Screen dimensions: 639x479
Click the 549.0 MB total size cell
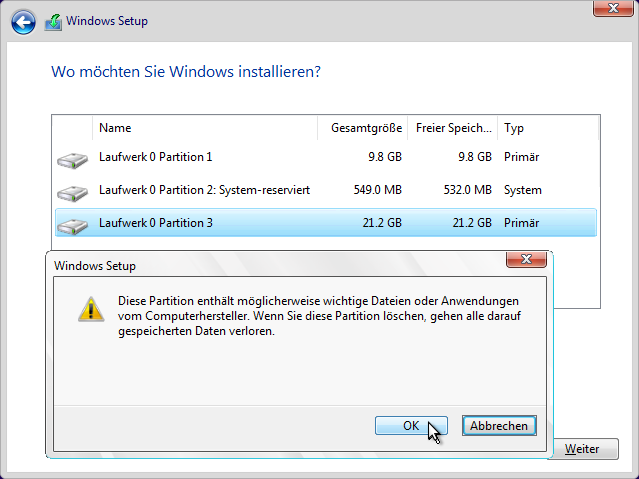pos(377,190)
